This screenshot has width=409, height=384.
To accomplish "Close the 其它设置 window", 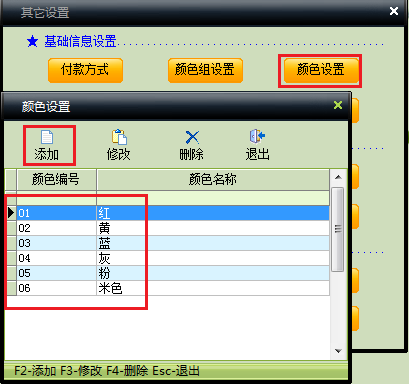I will click(x=394, y=11).
